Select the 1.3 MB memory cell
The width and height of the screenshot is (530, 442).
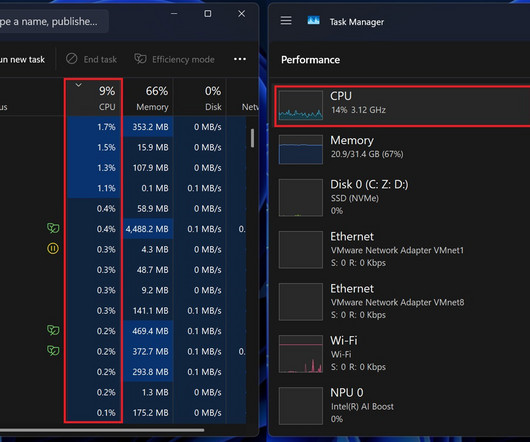click(148, 392)
